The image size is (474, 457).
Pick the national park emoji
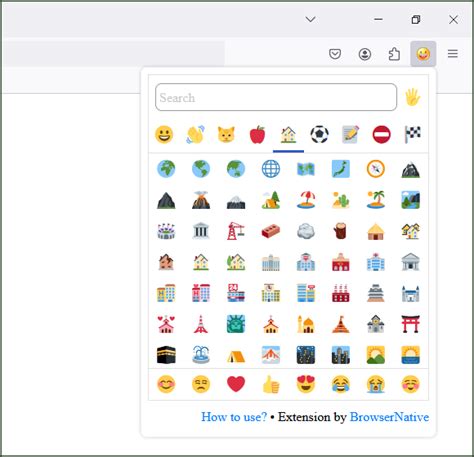(410, 200)
